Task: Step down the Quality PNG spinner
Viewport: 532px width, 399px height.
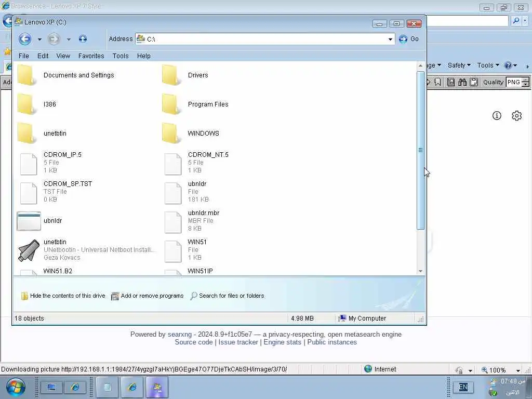Action: (526, 85)
